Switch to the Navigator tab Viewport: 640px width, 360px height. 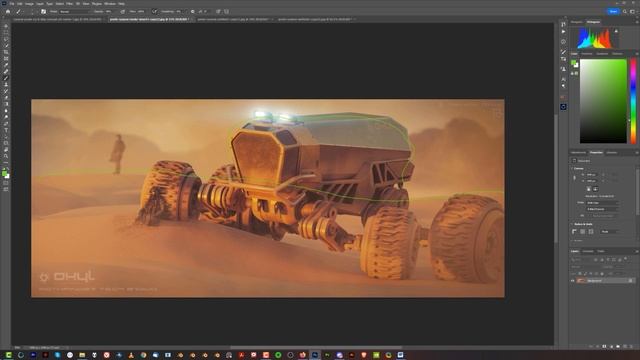(577, 22)
